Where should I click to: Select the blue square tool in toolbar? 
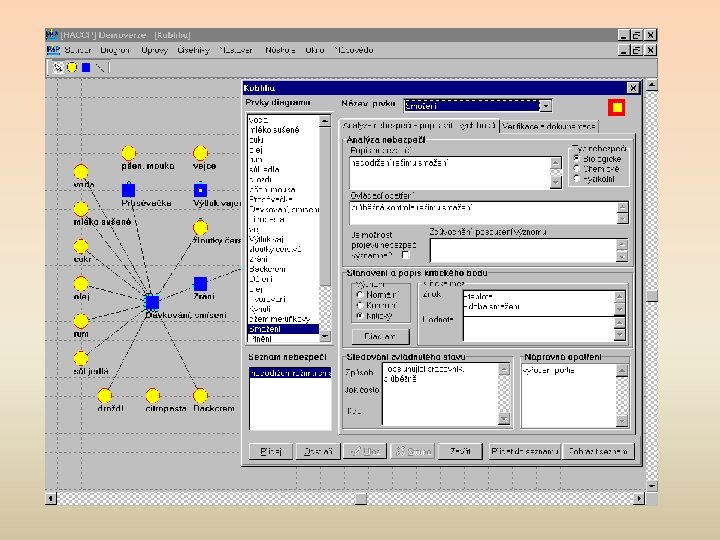click(x=86, y=68)
